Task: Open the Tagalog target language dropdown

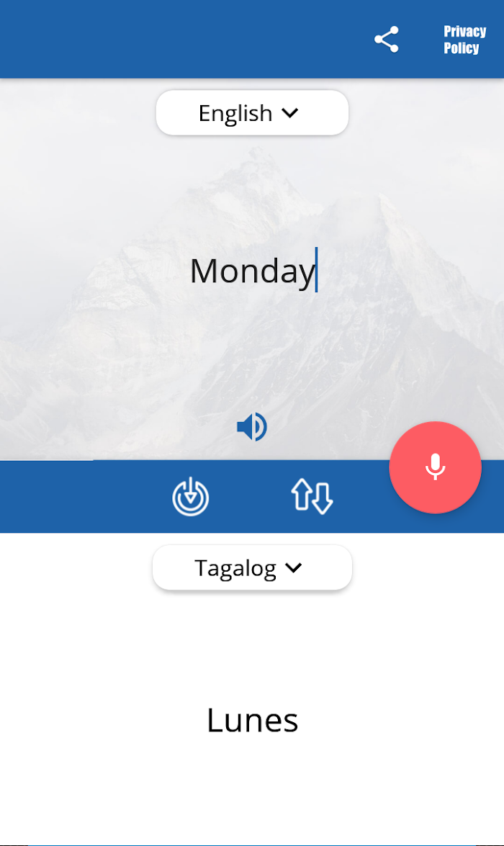Action: click(252, 567)
